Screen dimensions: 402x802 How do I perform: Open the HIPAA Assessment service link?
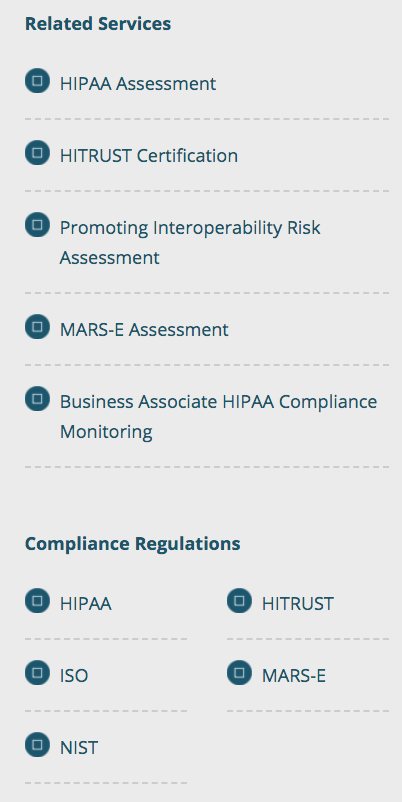coord(138,84)
